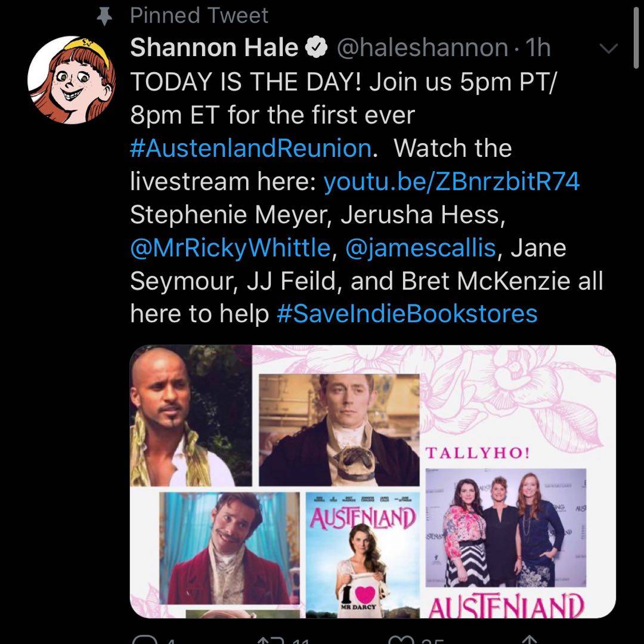
Task: Open Shannon Hale's cartoon profile avatar
Action: click(67, 74)
